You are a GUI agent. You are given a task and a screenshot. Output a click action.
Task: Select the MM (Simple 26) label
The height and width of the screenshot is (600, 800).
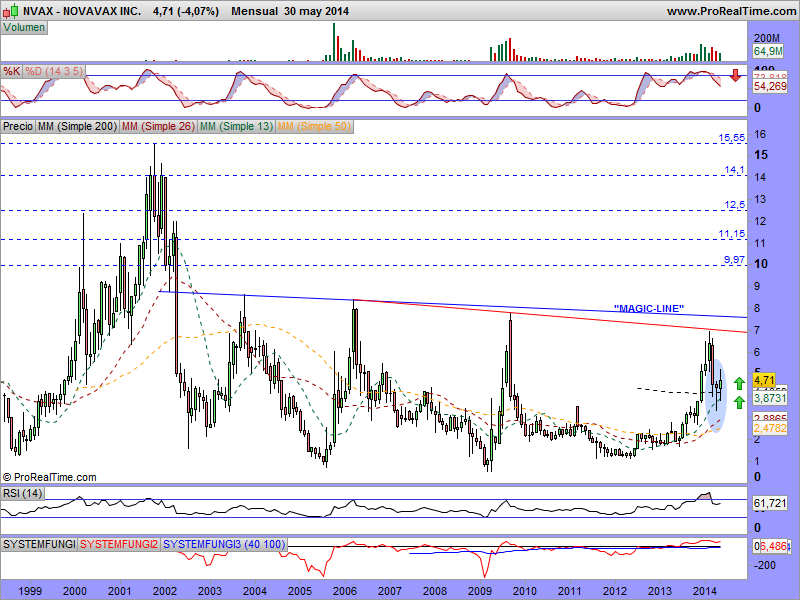(x=158, y=126)
